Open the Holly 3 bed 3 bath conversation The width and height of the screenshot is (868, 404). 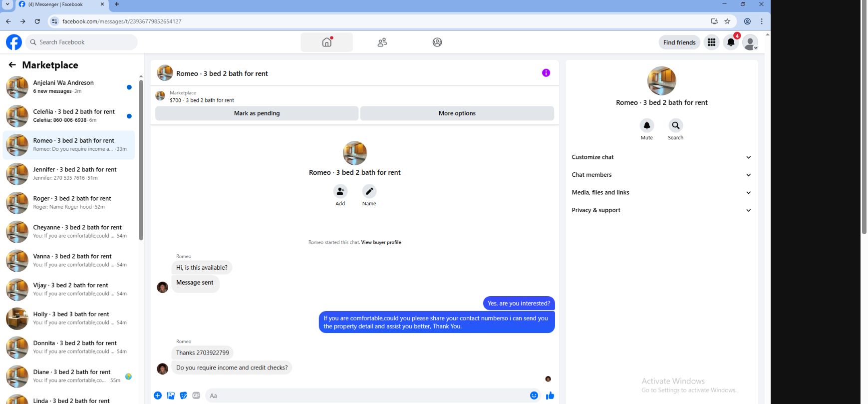(69, 319)
